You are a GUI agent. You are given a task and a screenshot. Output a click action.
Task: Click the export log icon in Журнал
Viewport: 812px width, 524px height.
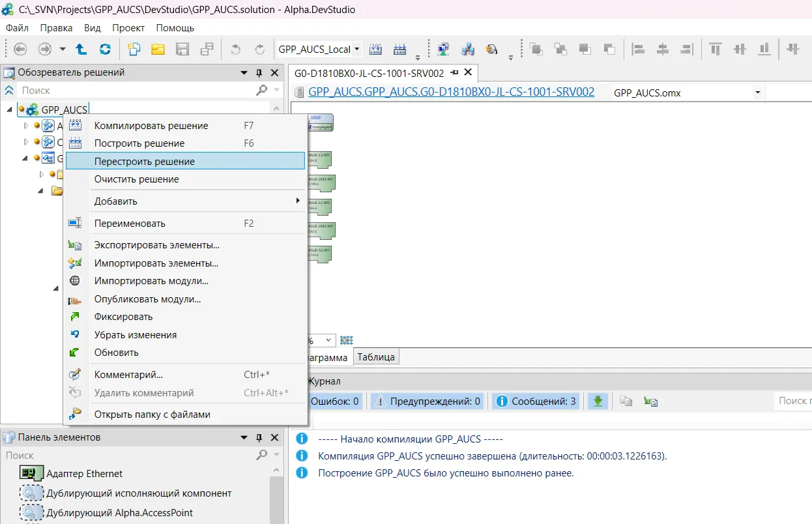click(650, 401)
